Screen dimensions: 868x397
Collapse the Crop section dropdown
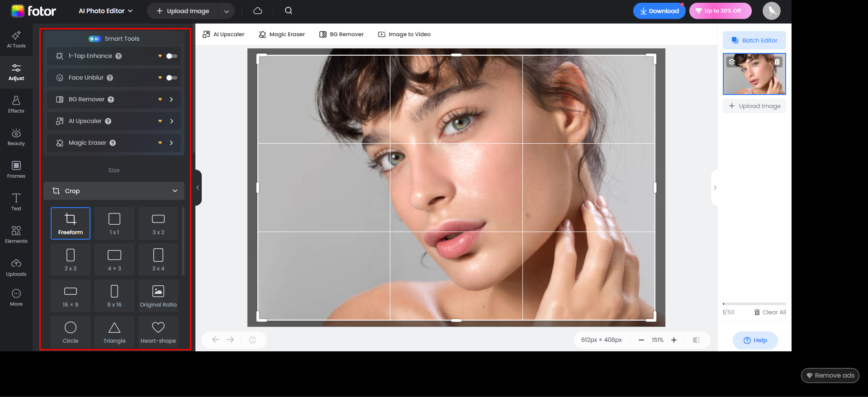(x=175, y=191)
